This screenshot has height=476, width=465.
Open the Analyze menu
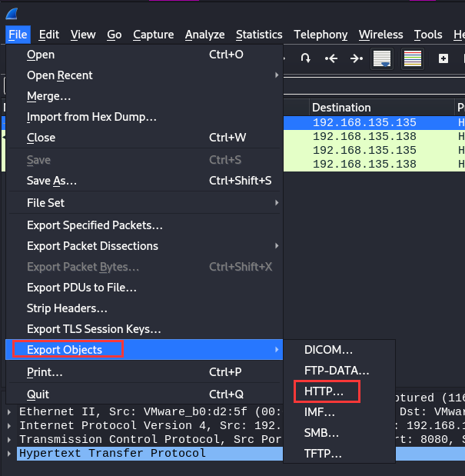204,35
